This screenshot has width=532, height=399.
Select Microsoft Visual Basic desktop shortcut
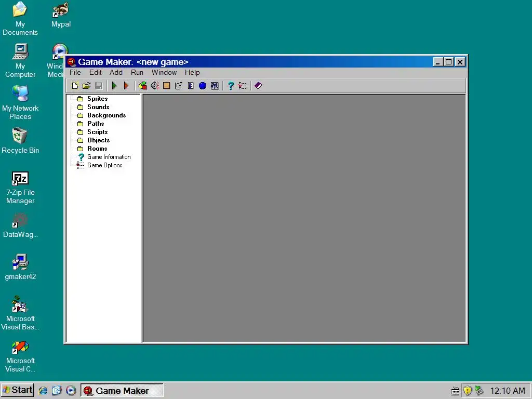click(20, 313)
